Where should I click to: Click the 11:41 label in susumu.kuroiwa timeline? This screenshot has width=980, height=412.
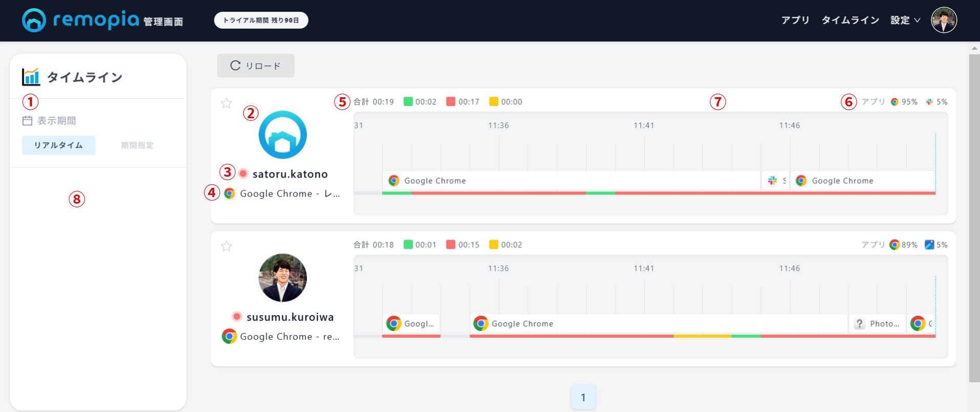tap(644, 268)
